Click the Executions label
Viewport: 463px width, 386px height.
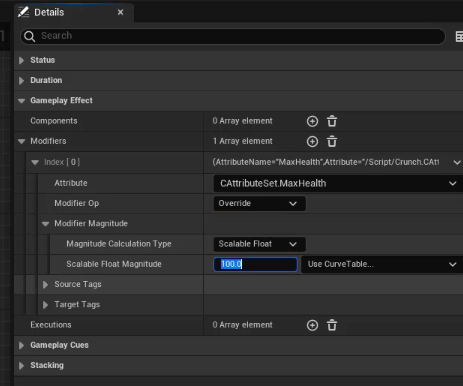tap(51, 325)
